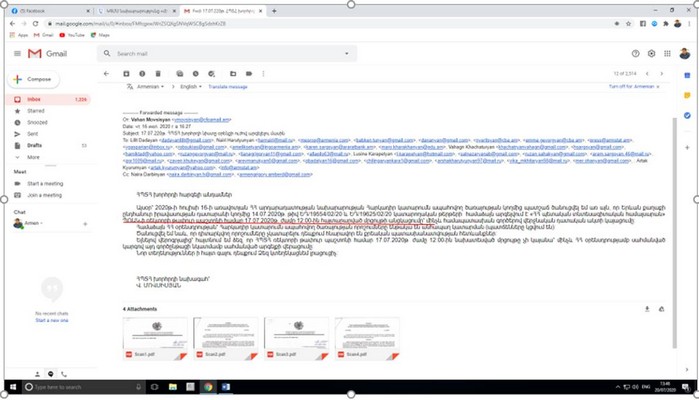Show search options dropdown arrow
Image resolution: width=699 pixels, height=400 pixels.
click(x=346, y=54)
